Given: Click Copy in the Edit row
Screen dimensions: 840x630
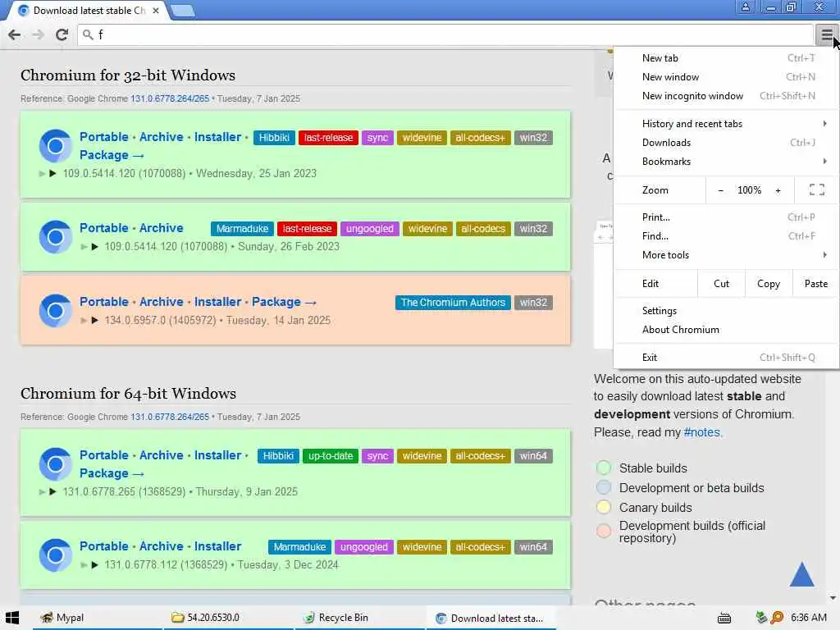Looking at the screenshot, I should click(768, 283).
